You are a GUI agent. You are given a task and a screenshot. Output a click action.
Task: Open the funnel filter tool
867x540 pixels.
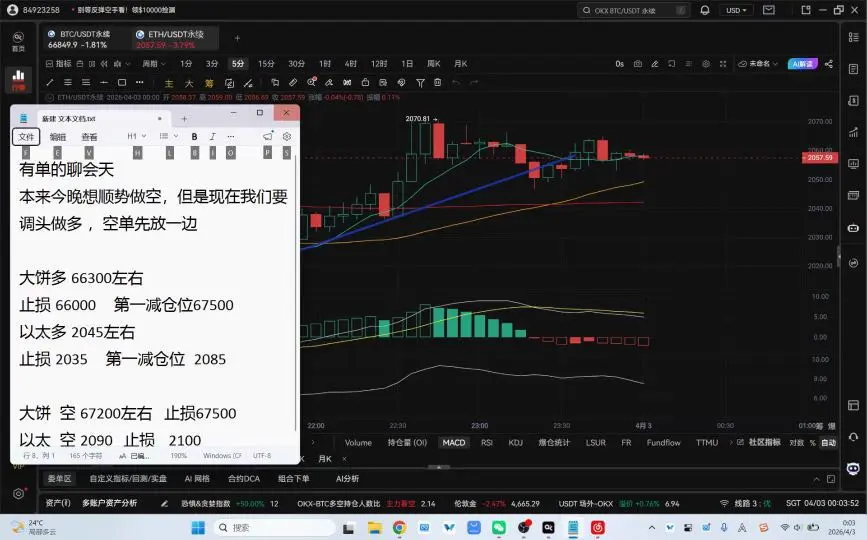click(420, 83)
